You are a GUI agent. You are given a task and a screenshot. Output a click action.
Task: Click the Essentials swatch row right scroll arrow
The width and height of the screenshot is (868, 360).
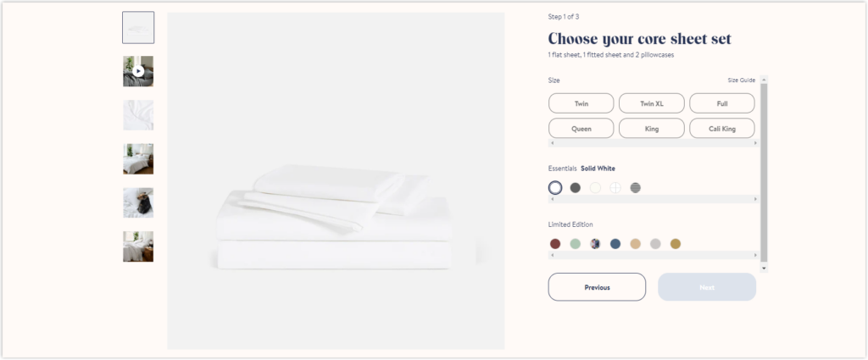(x=755, y=199)
